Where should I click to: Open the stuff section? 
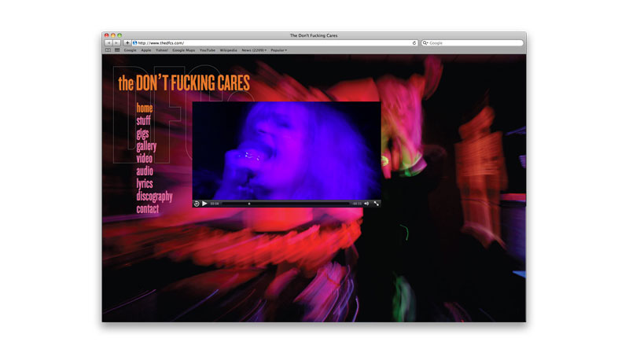(143, 120)
